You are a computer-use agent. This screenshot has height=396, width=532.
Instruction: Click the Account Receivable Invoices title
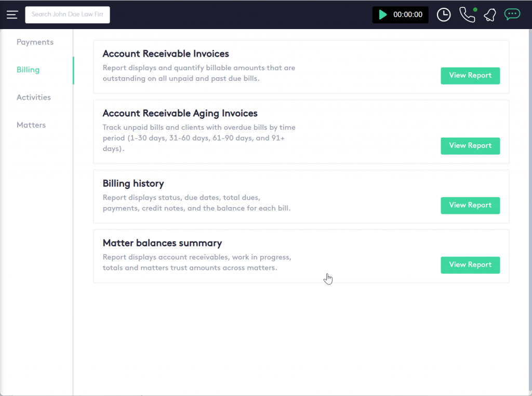click(166, 53)
